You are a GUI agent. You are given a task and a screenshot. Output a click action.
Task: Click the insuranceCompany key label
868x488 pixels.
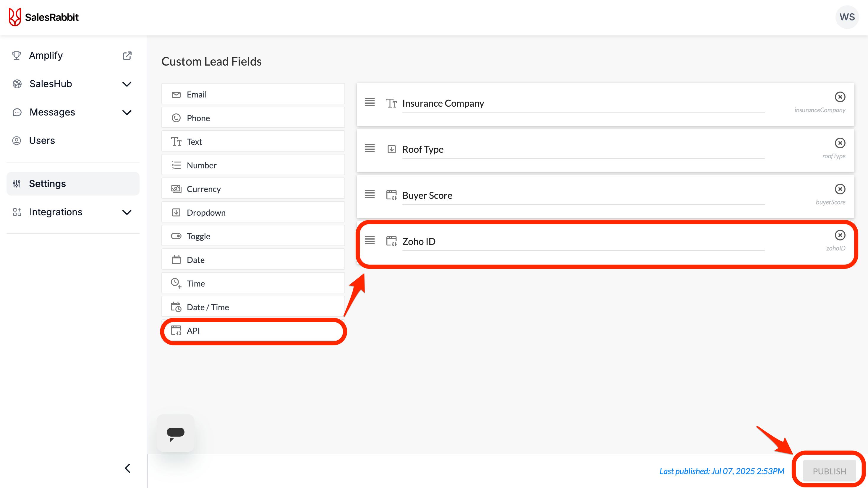[820, 110]
